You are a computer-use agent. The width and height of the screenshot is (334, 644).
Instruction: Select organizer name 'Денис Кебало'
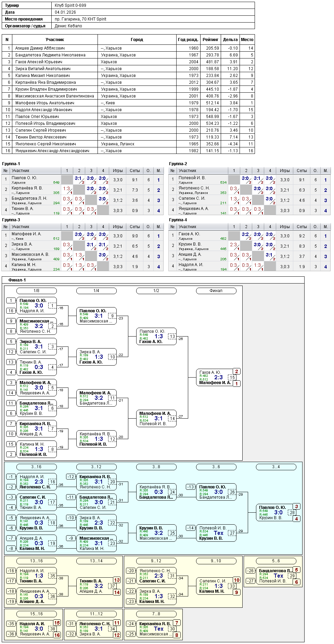tap(68, 26)
